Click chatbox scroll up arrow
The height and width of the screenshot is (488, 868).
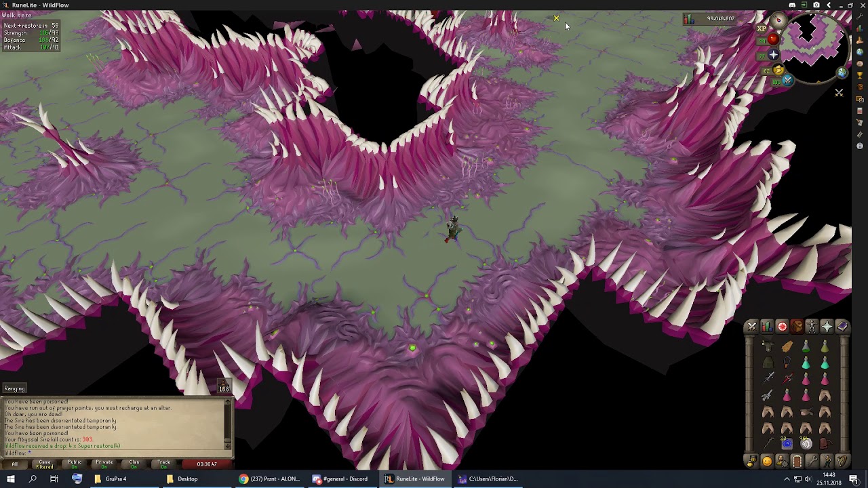tap(227, 402)
